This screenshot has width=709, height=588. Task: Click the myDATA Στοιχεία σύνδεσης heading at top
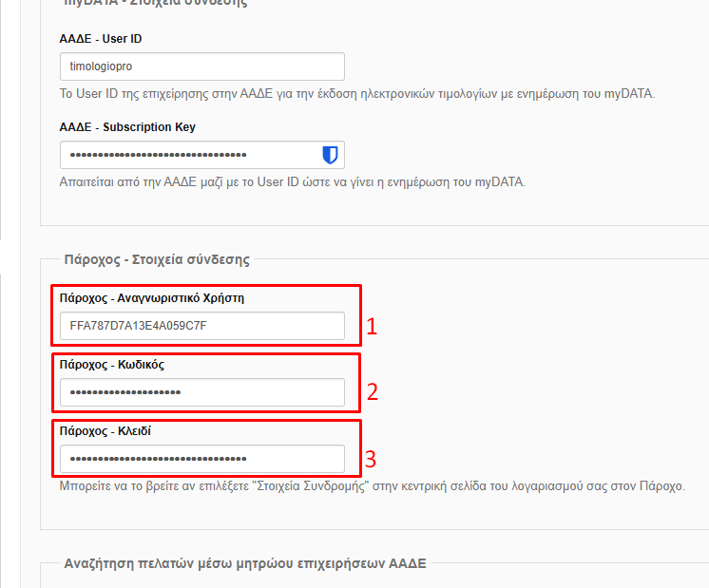click(x=156, y=3)
